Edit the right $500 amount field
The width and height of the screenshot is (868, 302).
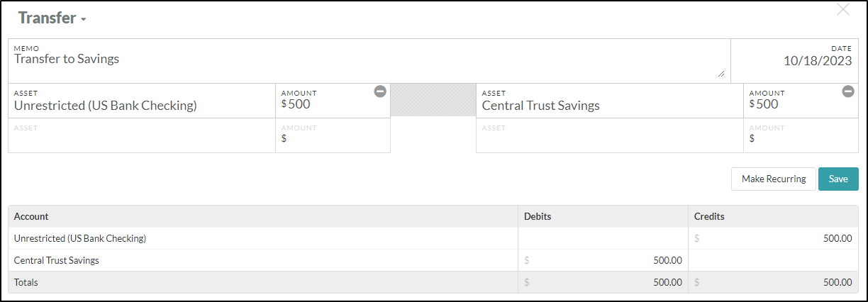tap(801, 101)
